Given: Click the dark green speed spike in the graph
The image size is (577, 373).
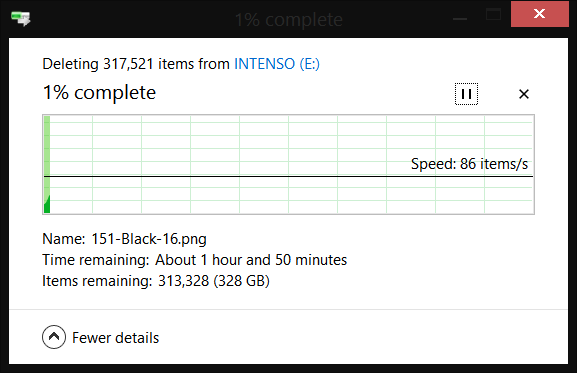Looking at the screenshot, I should (47, 205).
